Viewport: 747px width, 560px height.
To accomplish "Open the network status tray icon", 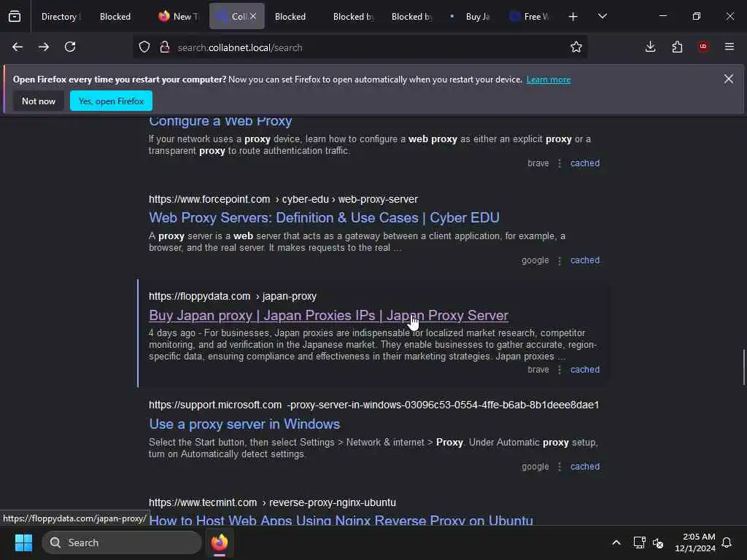I will (x=639, y=542).
